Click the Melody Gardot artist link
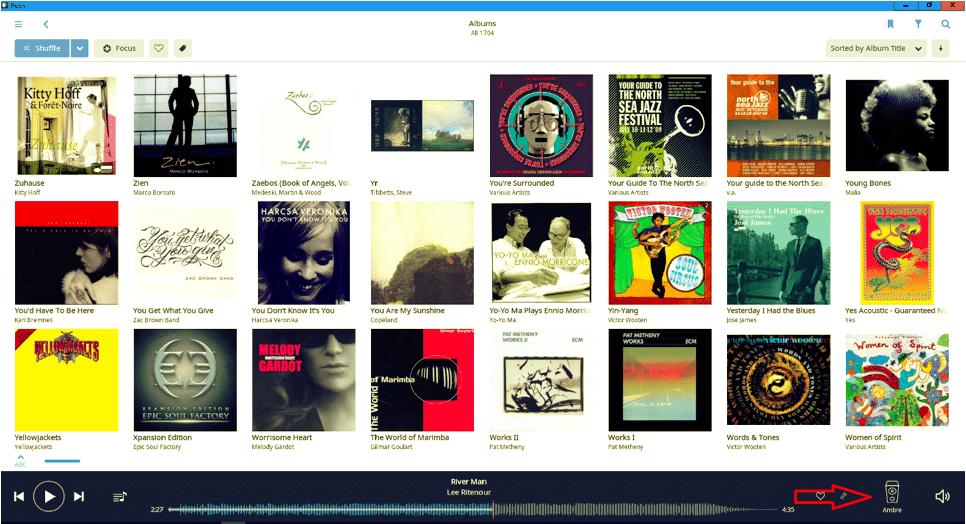Image resolution: width=966 pixels, height=524 pixels. (x=272, y=447)
